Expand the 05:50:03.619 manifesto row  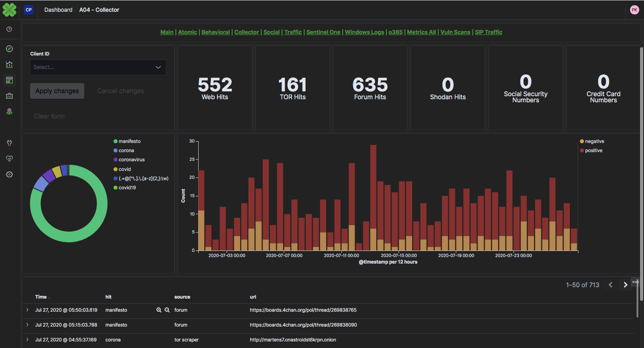[x=27, y=310]
